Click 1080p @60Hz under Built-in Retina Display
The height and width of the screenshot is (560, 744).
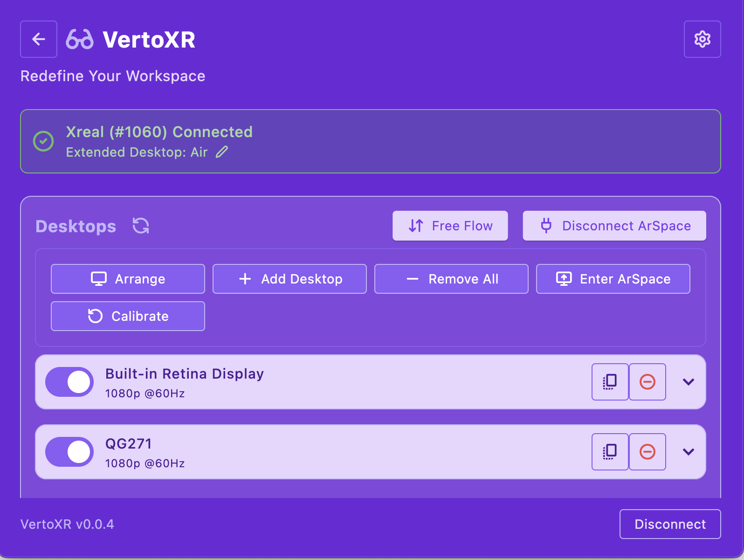click(145, 394)
